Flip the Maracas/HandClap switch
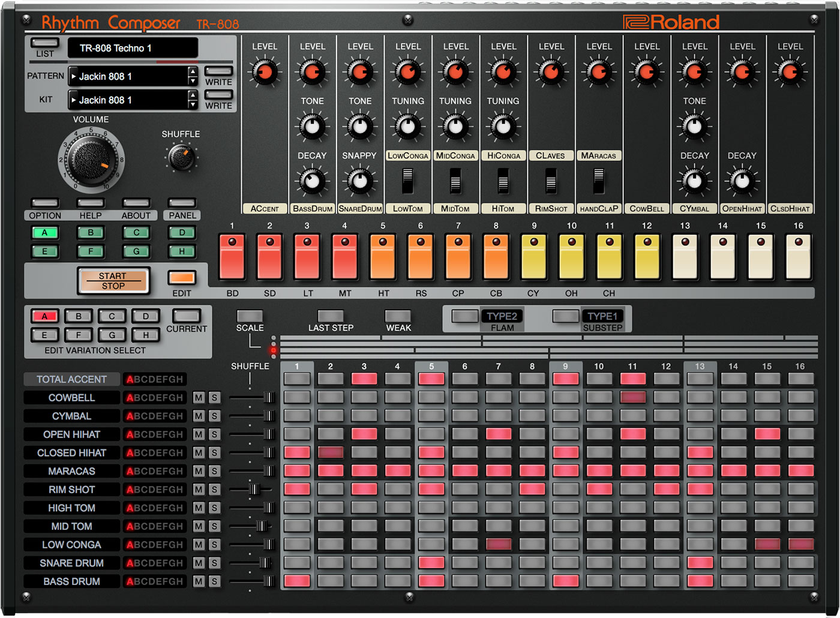840x618 pixels. [x=598, y=181]
